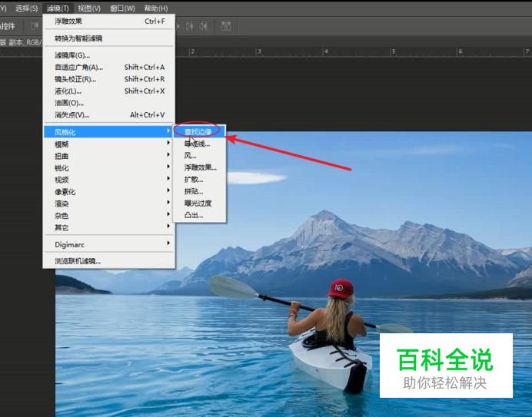Expand the 杂色 submenu

[109, 215]
